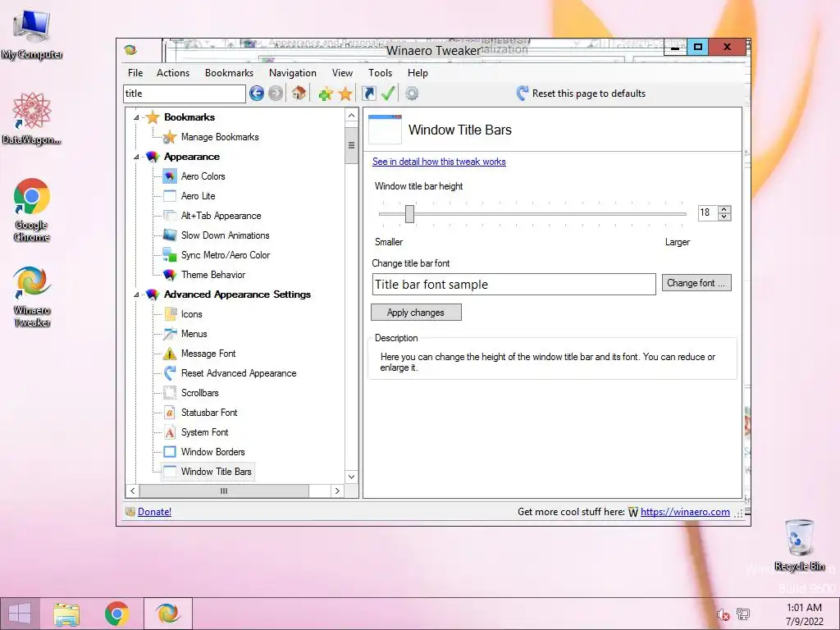The image size is (840, 630).
Task: Open the Donate! link
Action: click(x=154, y=512)
